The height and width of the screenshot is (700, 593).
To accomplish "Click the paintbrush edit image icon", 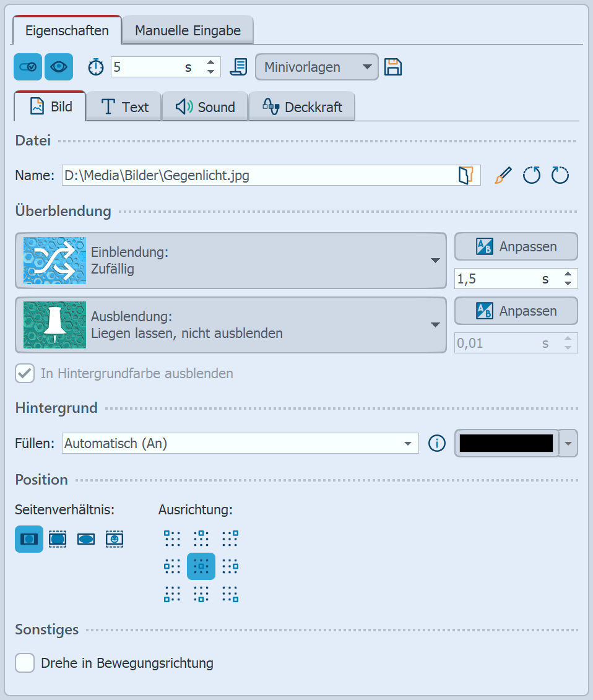I will point(503,176).
